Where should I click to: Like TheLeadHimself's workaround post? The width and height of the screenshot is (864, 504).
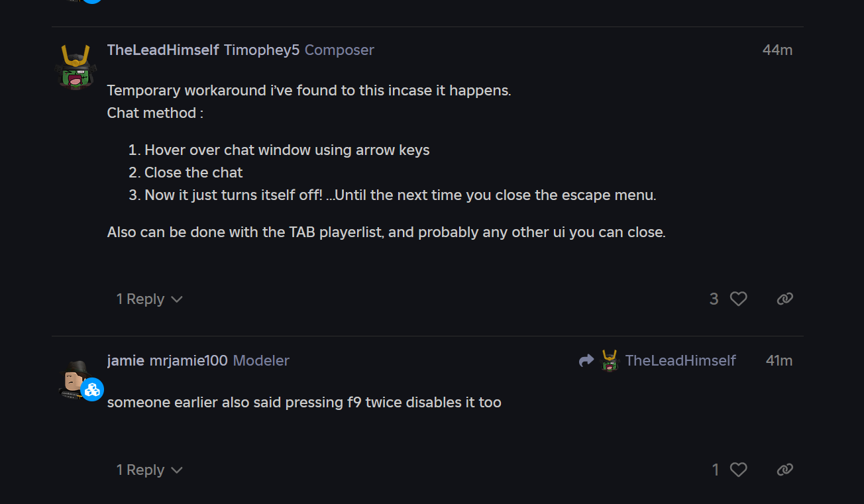738,299
